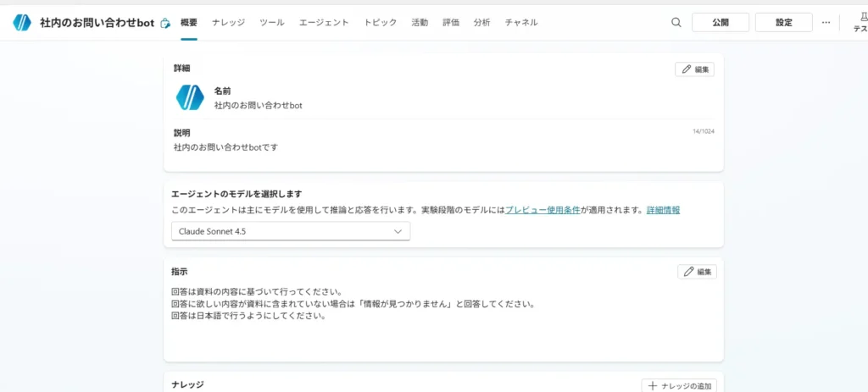Open the ツール tab
This screenshot has height=392, width=868.
272,23
